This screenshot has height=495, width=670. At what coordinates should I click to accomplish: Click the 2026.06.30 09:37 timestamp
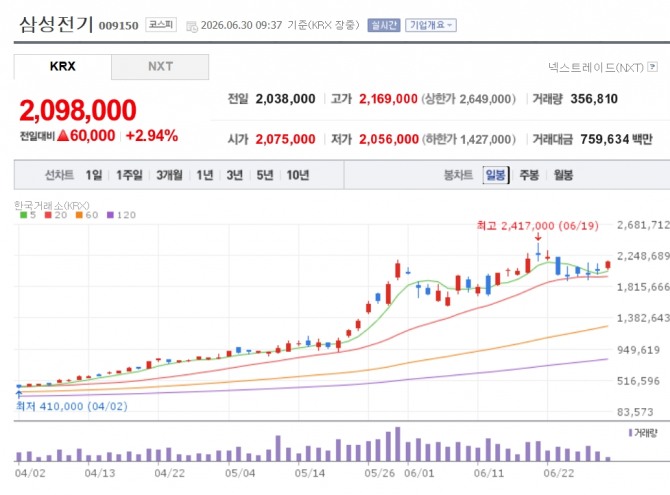click(x=241, y=25)
